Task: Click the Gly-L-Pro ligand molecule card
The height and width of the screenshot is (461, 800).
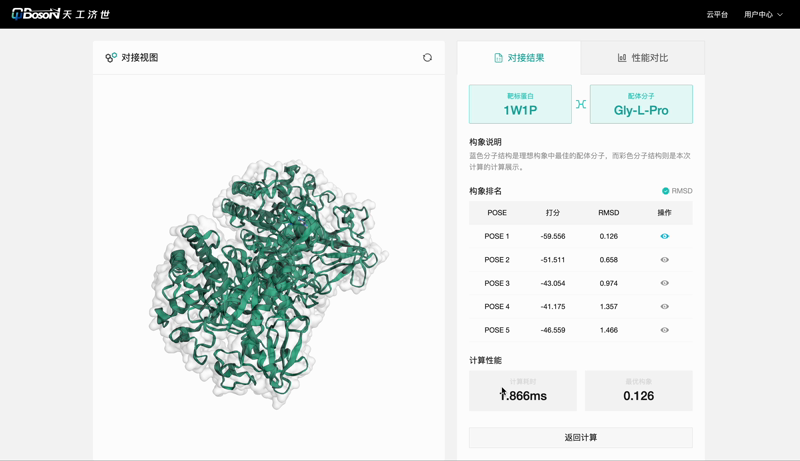Action: [x=641, y=104]
